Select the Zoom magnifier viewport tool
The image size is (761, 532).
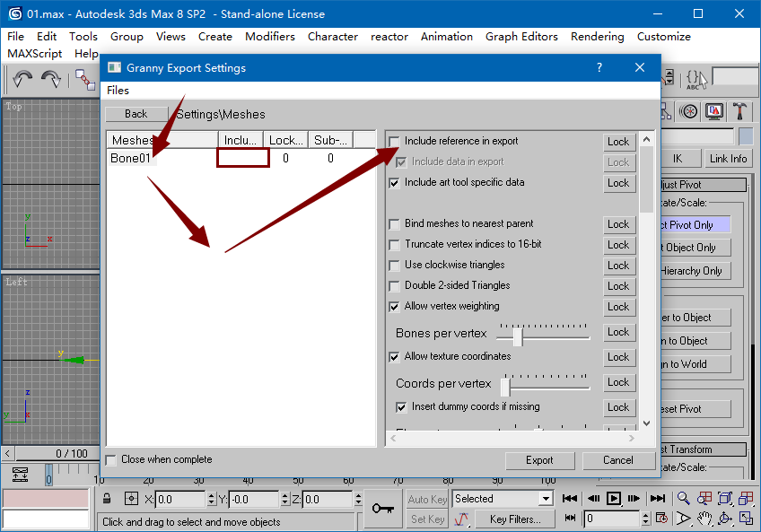click(x=683, y=498)
